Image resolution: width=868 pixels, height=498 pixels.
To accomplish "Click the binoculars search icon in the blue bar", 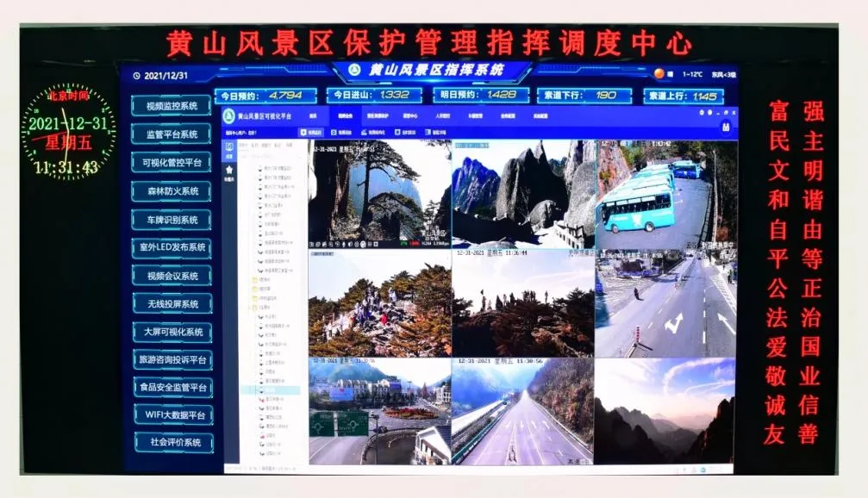I will click(725, 127).
